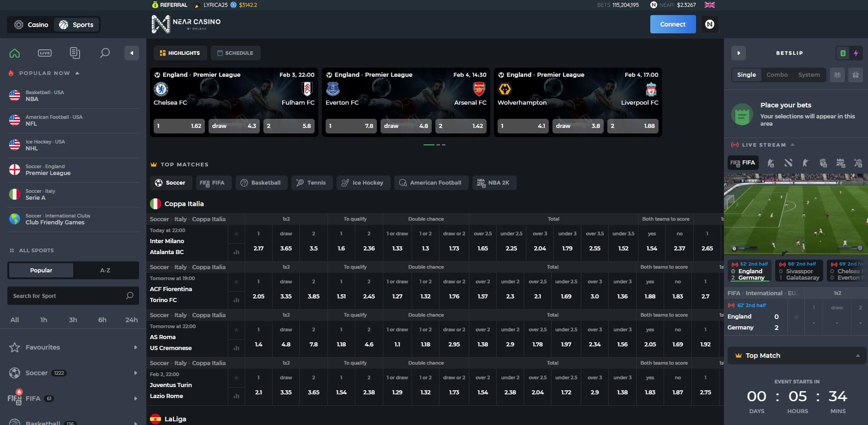
Task: Filter top matches by American Football
Action: (x=431, y=183)
